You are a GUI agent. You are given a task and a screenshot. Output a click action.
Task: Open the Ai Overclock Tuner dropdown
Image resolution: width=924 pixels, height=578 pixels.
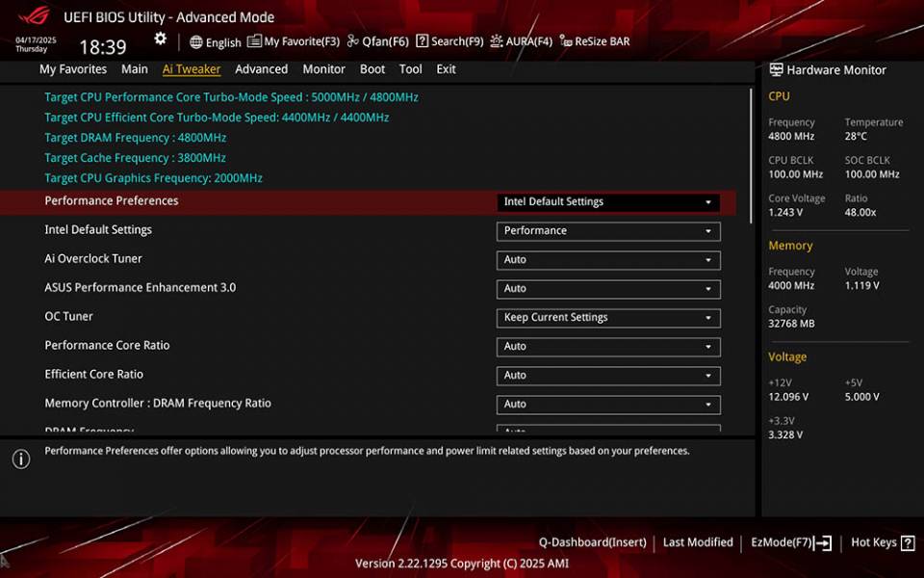tap(608, 259)
